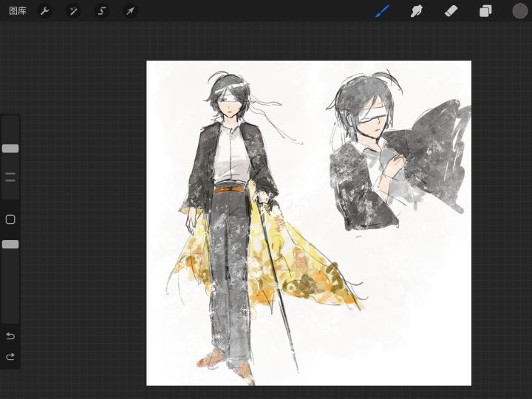Open the Layers panel
532x399 pixels.
485,11
